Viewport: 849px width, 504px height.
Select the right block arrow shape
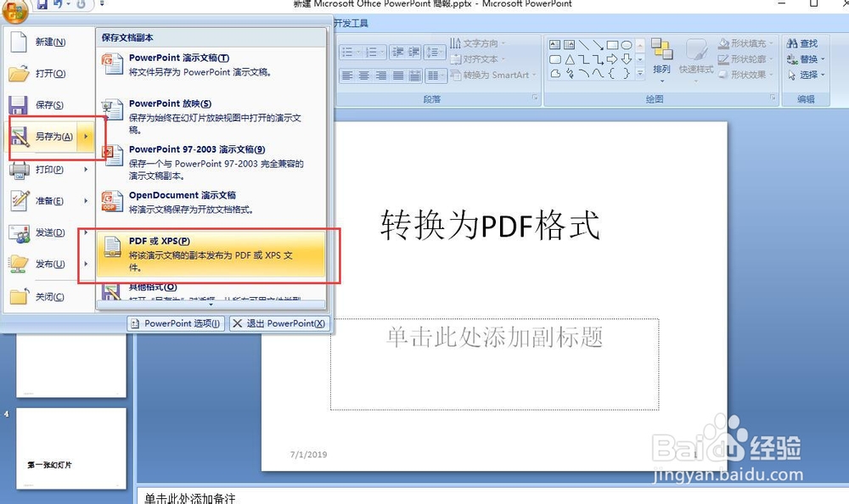612,59
